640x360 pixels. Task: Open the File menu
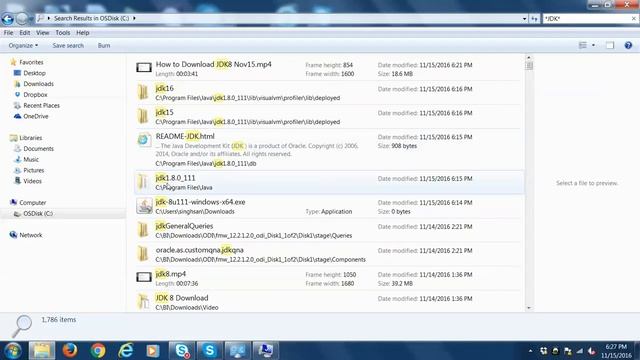pyautogui.click(x=8, y=33)
